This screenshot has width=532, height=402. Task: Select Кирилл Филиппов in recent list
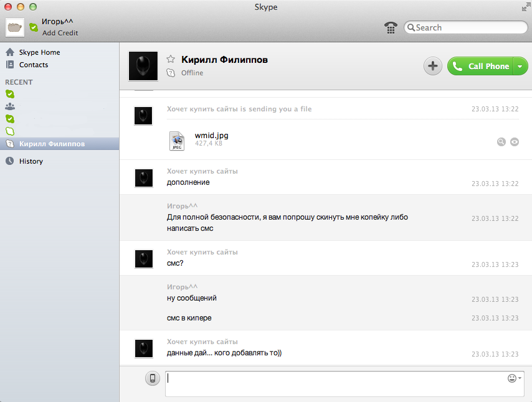pos(59,144)
